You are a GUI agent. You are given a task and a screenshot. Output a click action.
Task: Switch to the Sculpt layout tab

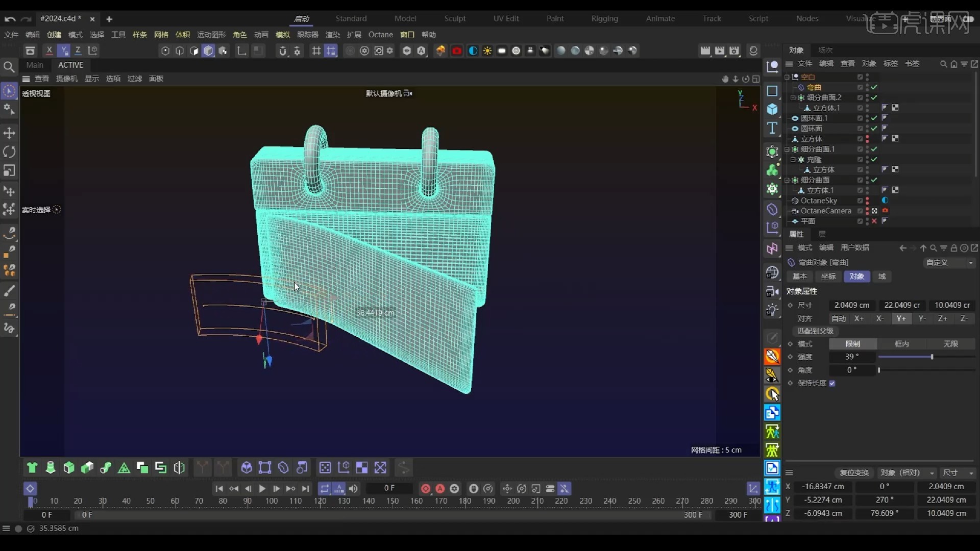pos(455,18)
